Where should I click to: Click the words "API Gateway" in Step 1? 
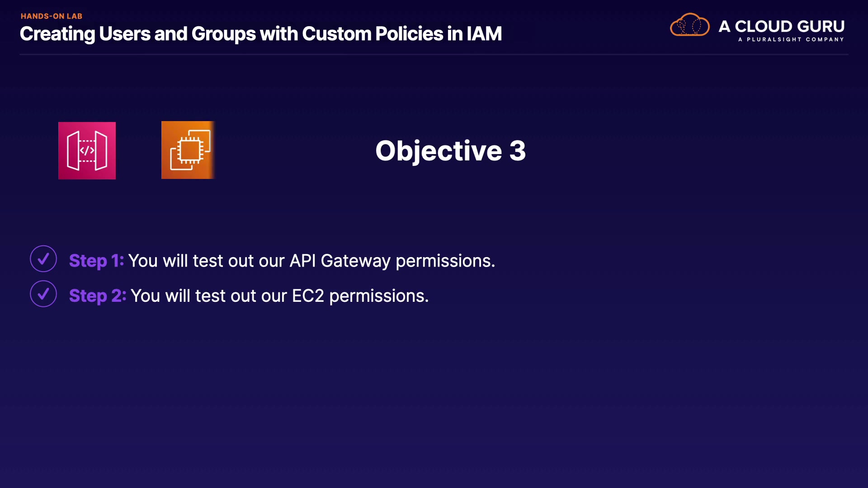tap(340, 261)
